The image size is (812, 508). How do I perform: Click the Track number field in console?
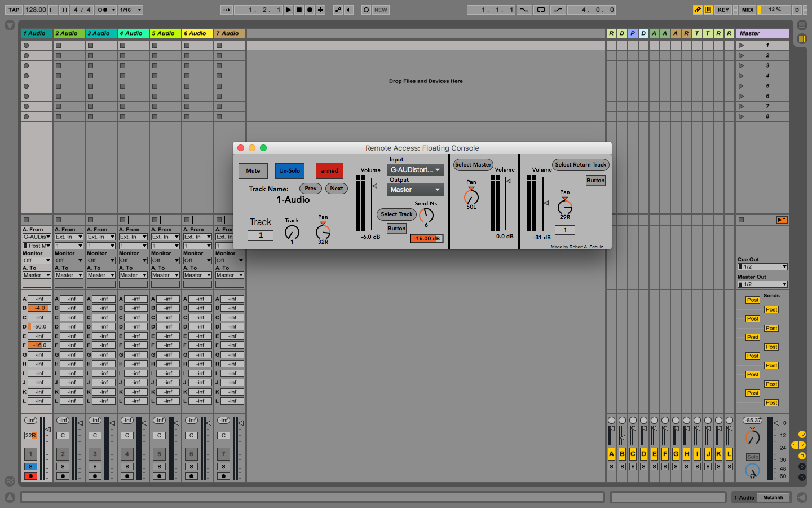(x=261, y=235)
